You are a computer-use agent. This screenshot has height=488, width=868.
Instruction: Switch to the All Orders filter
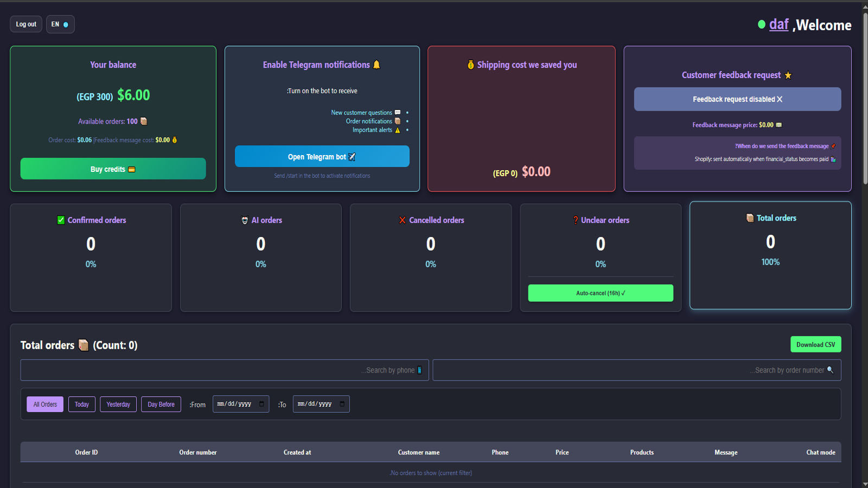(44, 404)
